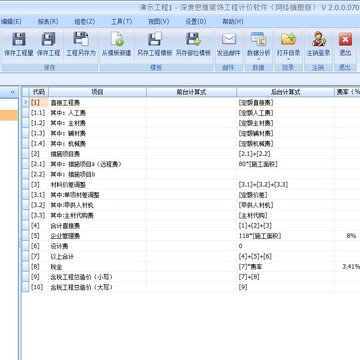Open the 帮助(H) menu

(x=233, y=22)
